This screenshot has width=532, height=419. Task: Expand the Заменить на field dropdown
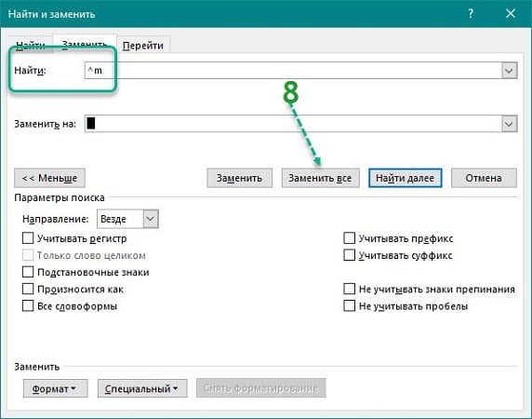pos(509,124)
